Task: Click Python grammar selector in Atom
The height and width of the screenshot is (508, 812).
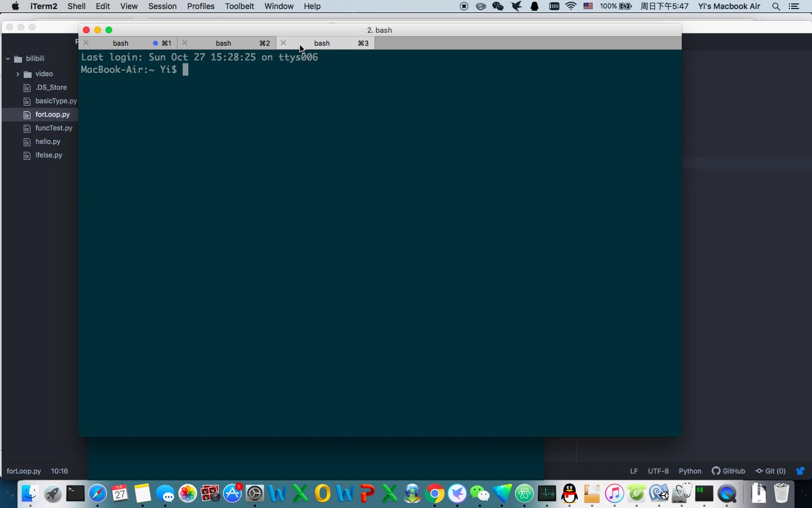Action: point(690,471)
